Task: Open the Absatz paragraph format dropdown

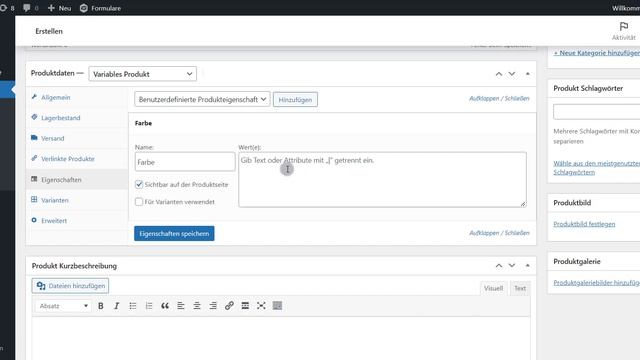Action: 63,306
